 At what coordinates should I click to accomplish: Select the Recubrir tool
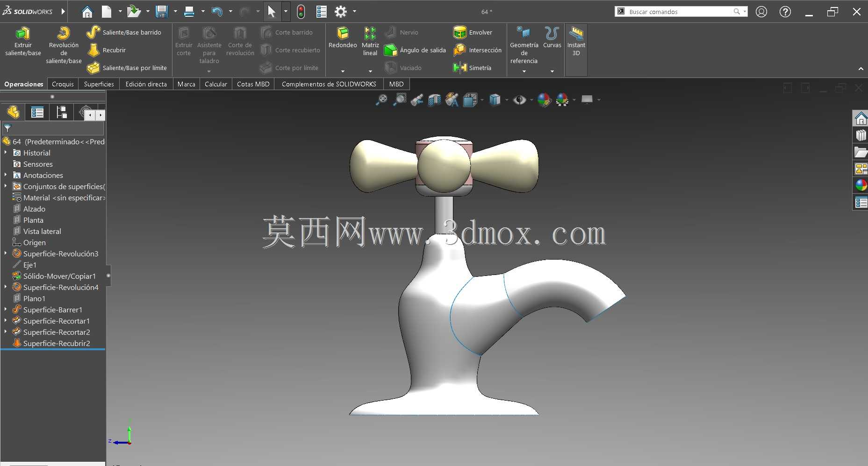(107, 50)
